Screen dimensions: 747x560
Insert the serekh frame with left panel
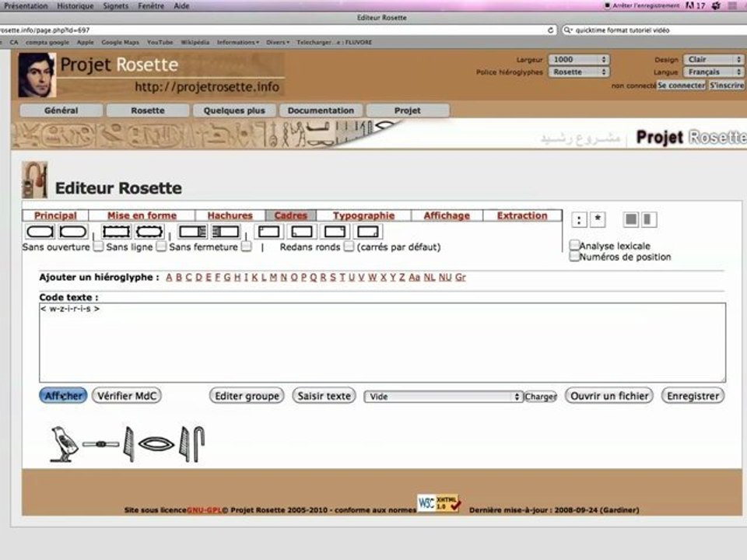click(x=226, y=232)
